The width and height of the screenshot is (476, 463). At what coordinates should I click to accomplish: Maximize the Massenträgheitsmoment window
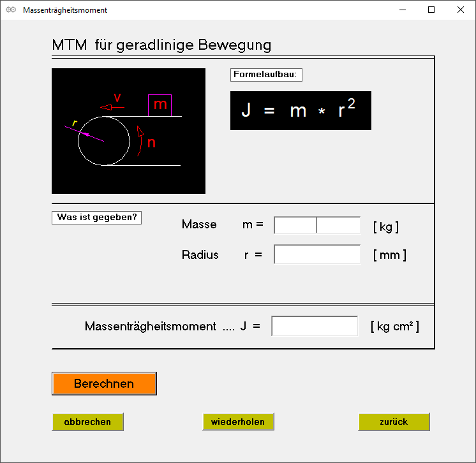point(431,10)
